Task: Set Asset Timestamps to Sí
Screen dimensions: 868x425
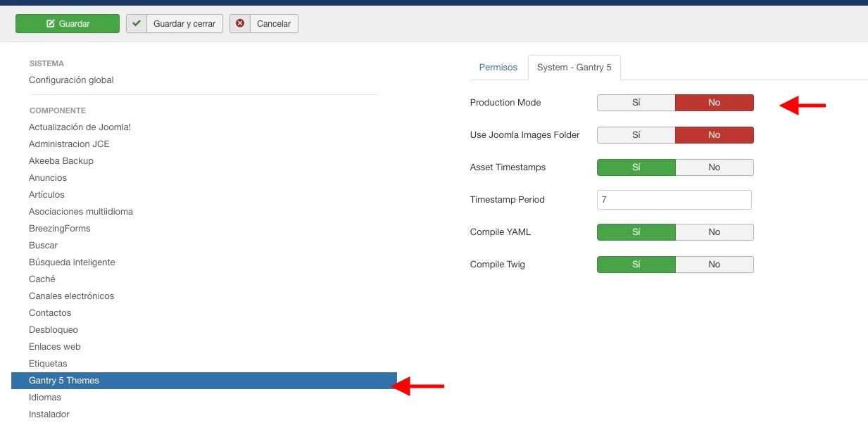Action: point(636,167)
